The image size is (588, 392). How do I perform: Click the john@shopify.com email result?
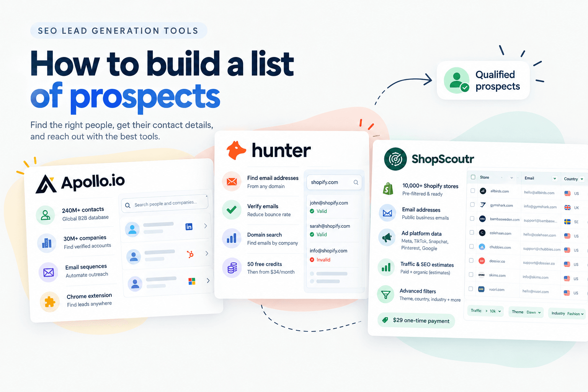tap(329, 203)
